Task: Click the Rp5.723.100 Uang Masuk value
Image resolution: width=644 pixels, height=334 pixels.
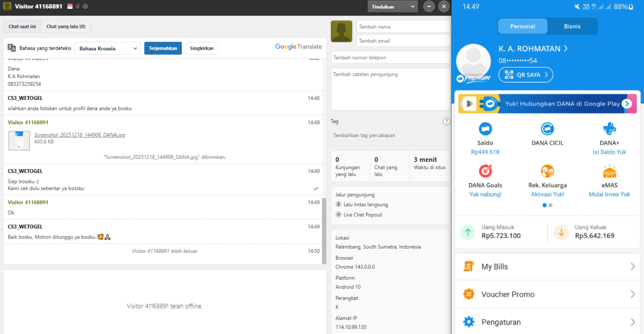Action: (x=501, y=236)
